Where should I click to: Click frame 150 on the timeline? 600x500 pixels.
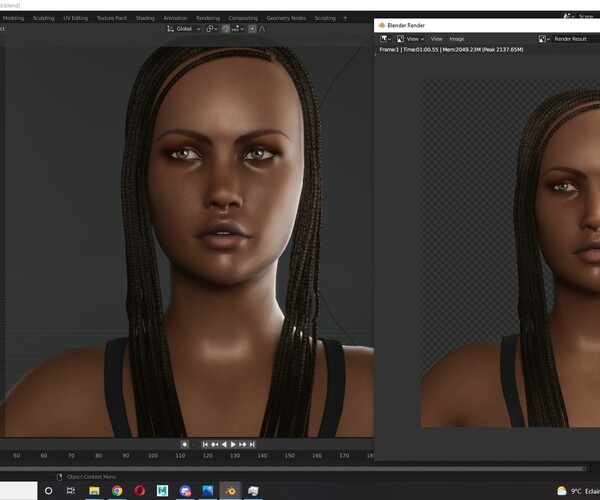[x=289, y=456]
